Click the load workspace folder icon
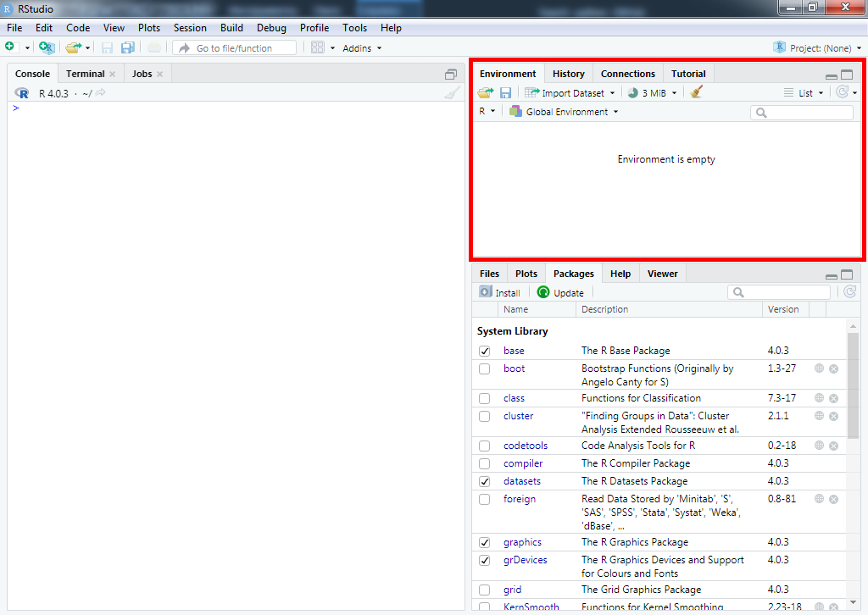 485,92
